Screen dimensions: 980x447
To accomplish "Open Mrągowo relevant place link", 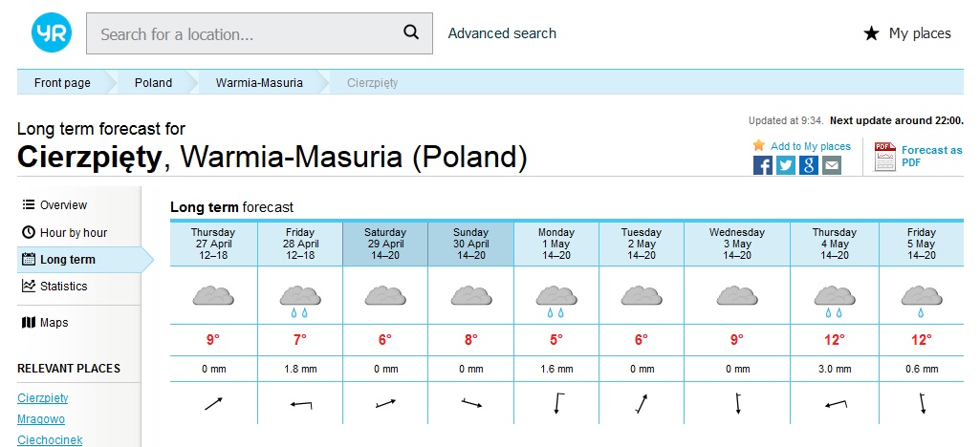I will click(42, 419).
